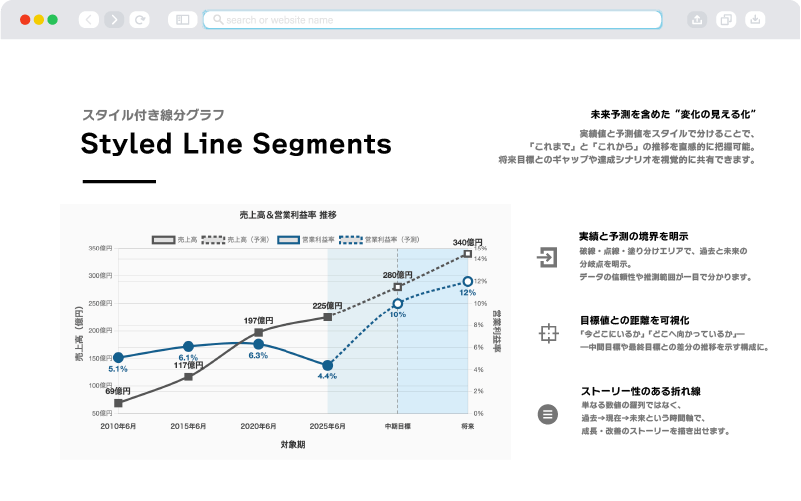The image size is (801, 501).
Task: Click the share icon in the browser toolbar
Action: click(697, 19)
